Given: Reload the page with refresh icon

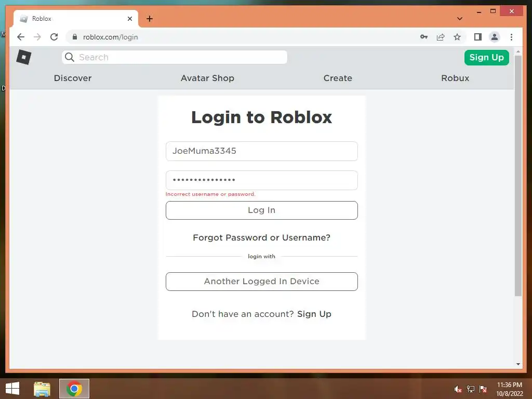Looking at the screenshot, I should click(54, 37).
